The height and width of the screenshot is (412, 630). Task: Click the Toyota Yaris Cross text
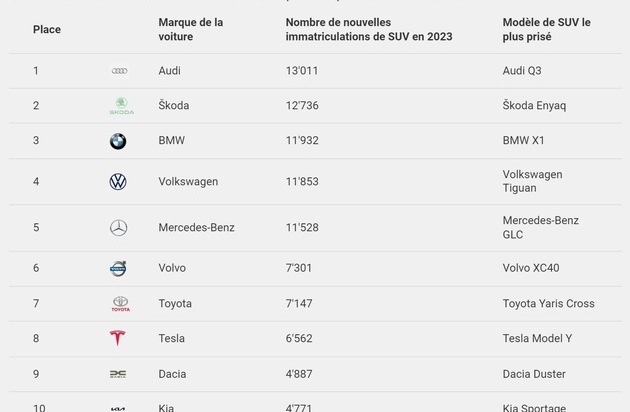[x=548, y=304]
